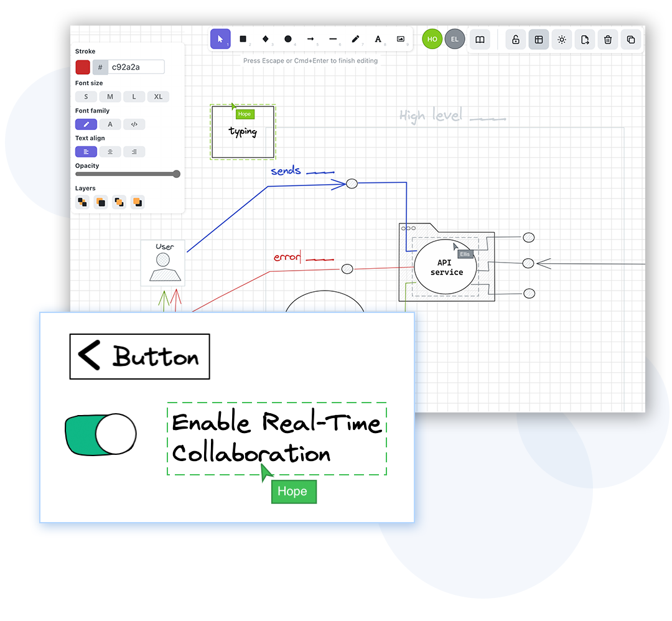This screenshot has width=672, height=621.
Task: Activate the freehand pencil draw tool
Action: tap(355, 39)
